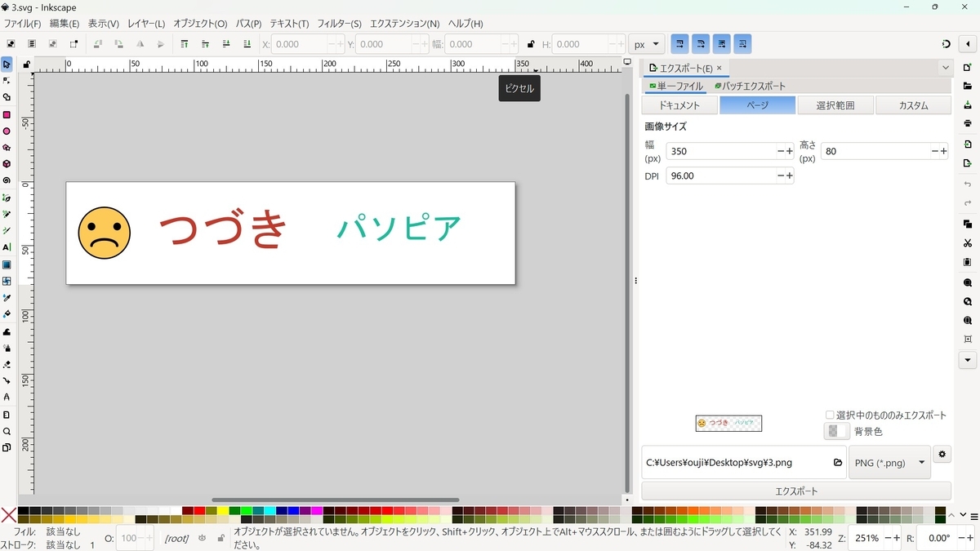Decrease export height with minus
The height and width of the screenshot is (551, 980).
(934, 151)
